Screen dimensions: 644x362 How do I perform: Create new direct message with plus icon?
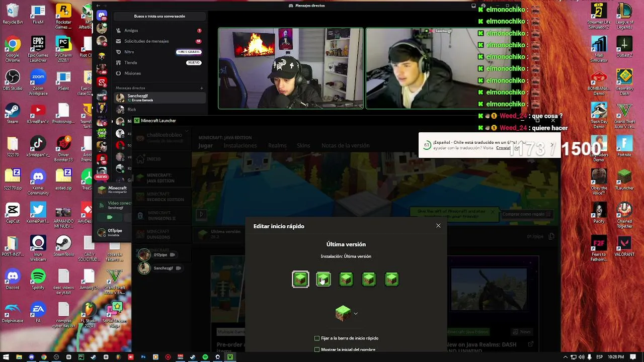pyautogui.click(x=202, y=88)
